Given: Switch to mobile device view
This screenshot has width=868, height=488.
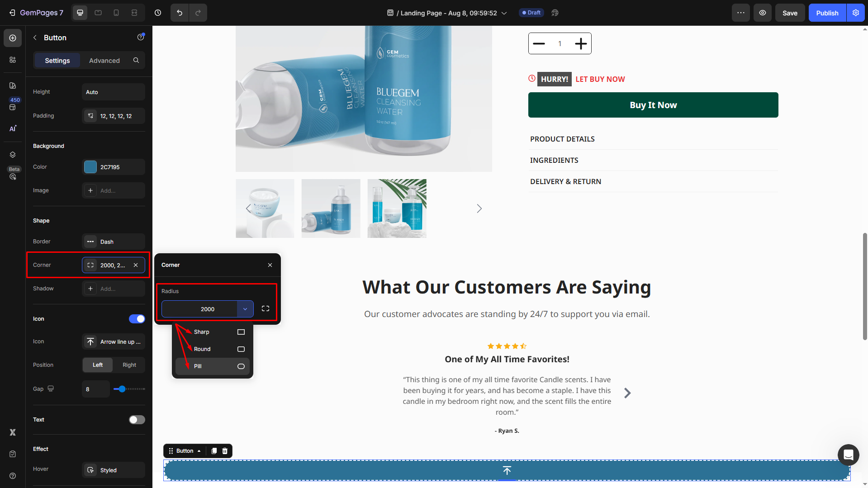Looking at the screenshot, I should [116, 13].
